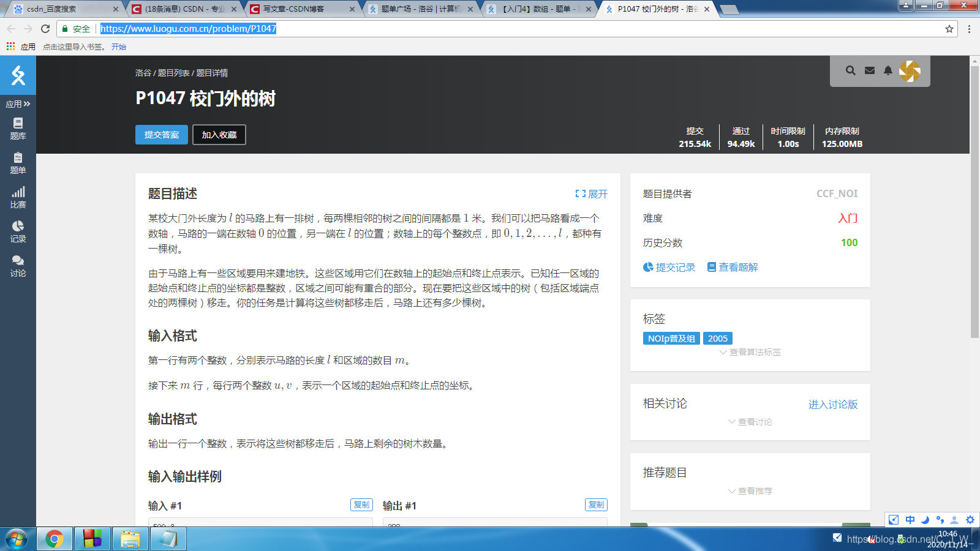Click the 中 input method language indicator
This screenshot has height=551, width=980.
click(x=910, y=520)
